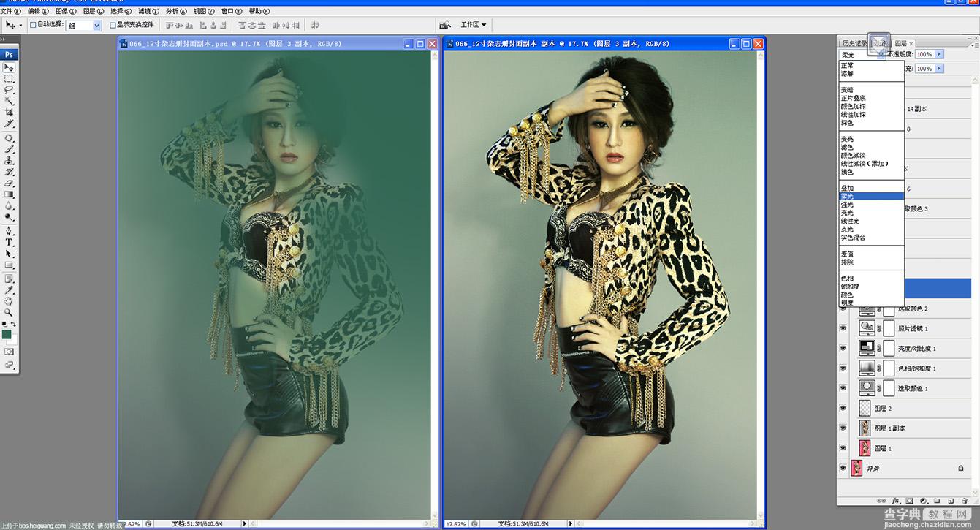Select the Slice tool
Image resolution: width=980 pixels, height=530 pixels.
click(10, 124)
